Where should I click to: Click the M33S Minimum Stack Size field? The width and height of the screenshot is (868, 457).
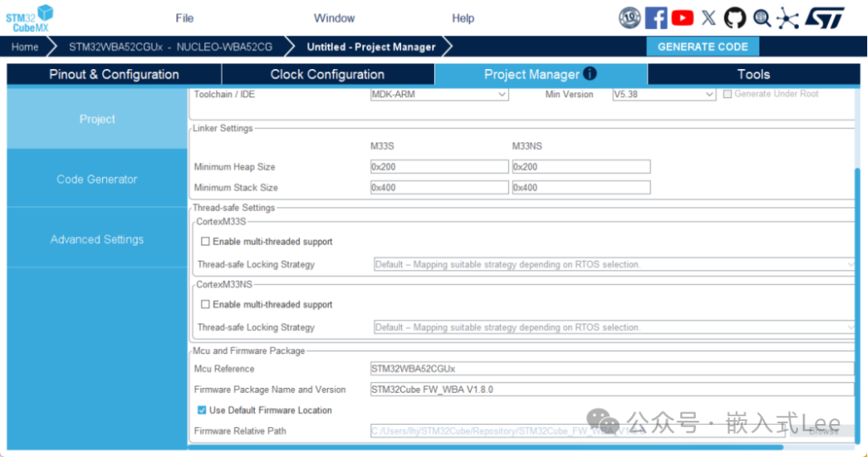(x=439, y=188)
